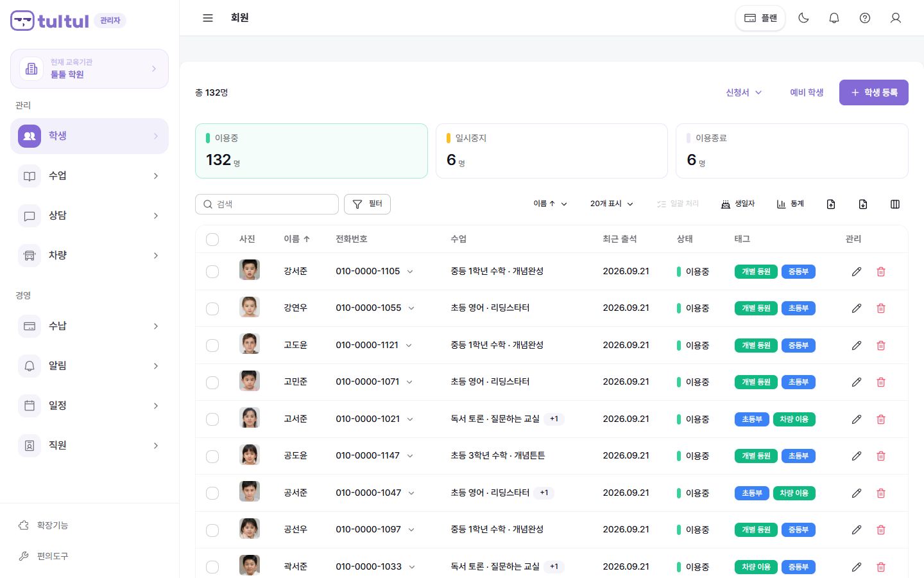This screenshot has width=924, height=578.
Task: Open 차량 menu in sidebar
Action: click(89, 256)
